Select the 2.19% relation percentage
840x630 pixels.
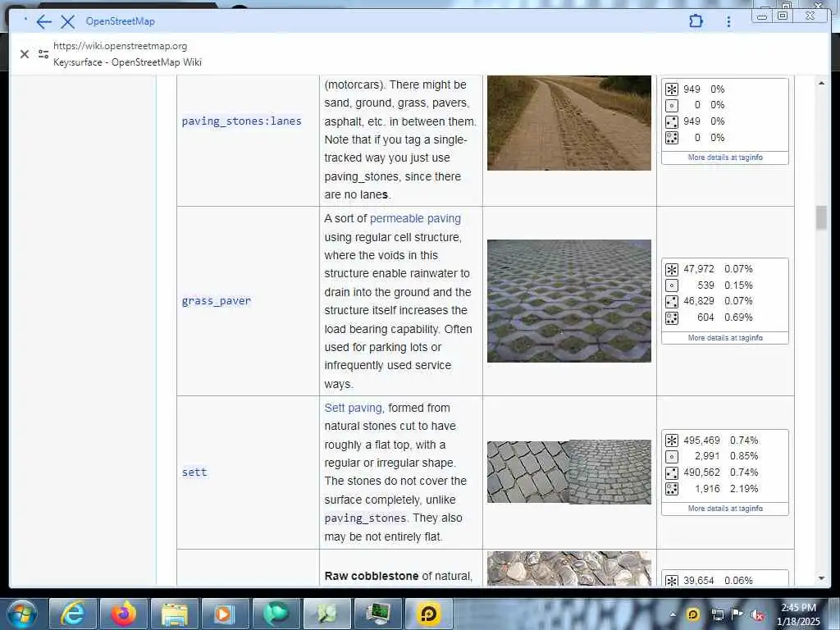[x=743, y=489]
